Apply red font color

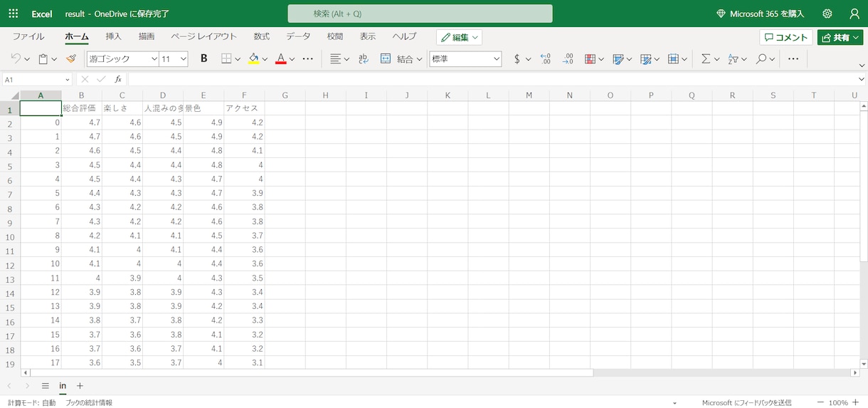(x=281, y=59)
